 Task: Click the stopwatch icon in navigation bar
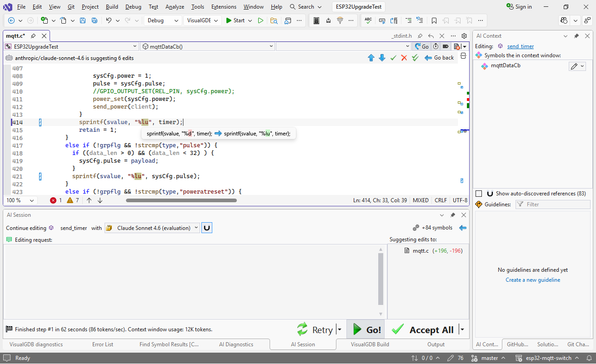click(x=436, y=46)
